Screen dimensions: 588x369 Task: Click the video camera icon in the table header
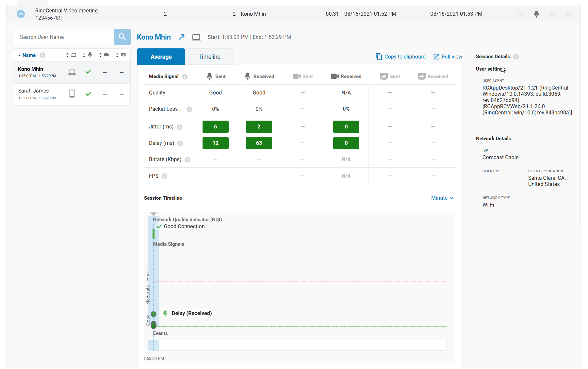pos(106,55)
